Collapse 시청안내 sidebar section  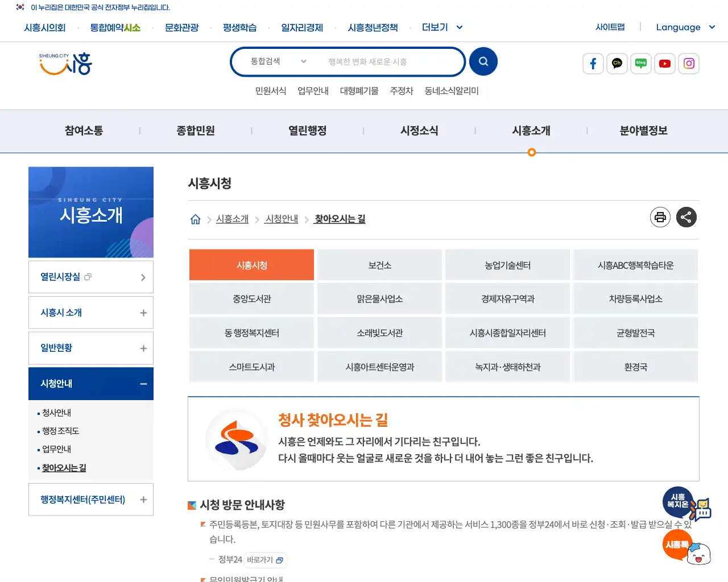91,384
